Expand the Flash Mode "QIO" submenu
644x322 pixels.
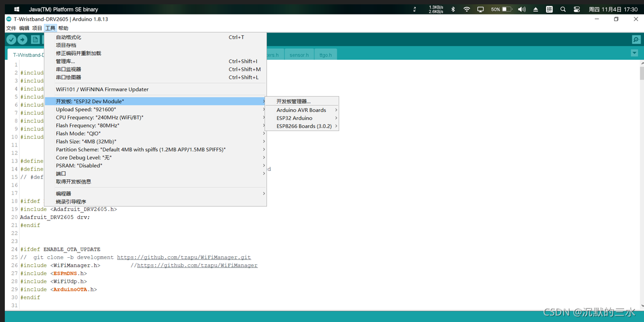click(156, 133)
